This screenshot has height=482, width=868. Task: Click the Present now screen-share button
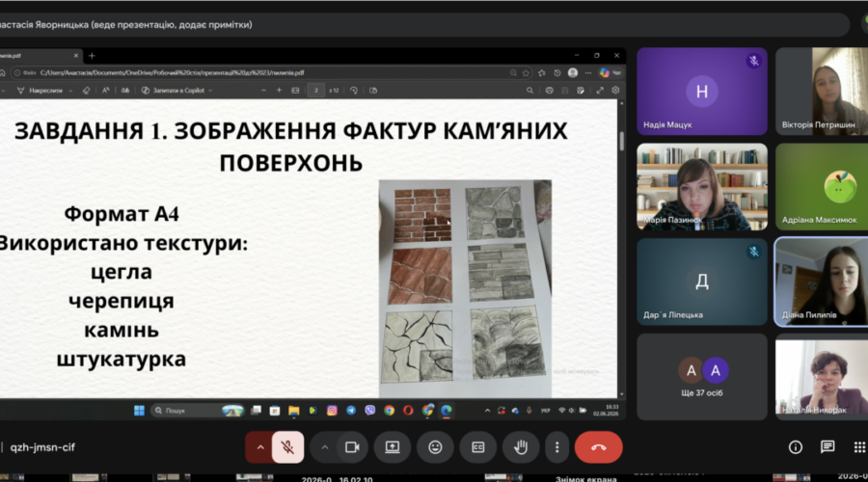click(393, 447)
